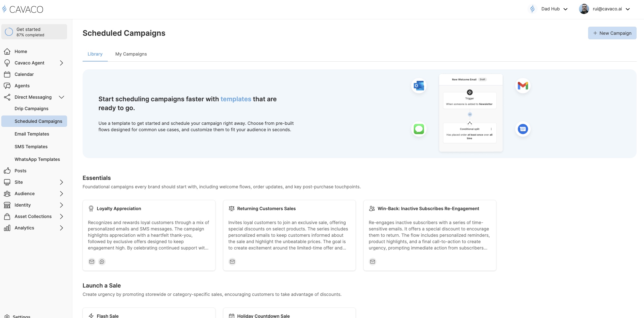644x318 pixels.
Task: Click the New Campaign button
Action: click(x=612, y=33)
